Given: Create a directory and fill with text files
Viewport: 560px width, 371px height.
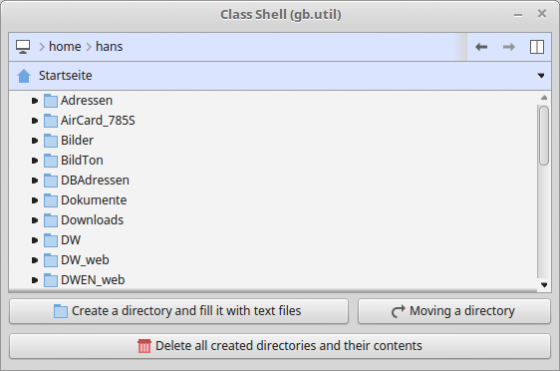Looking at the screenshot, I should click(x=179, y=311).
